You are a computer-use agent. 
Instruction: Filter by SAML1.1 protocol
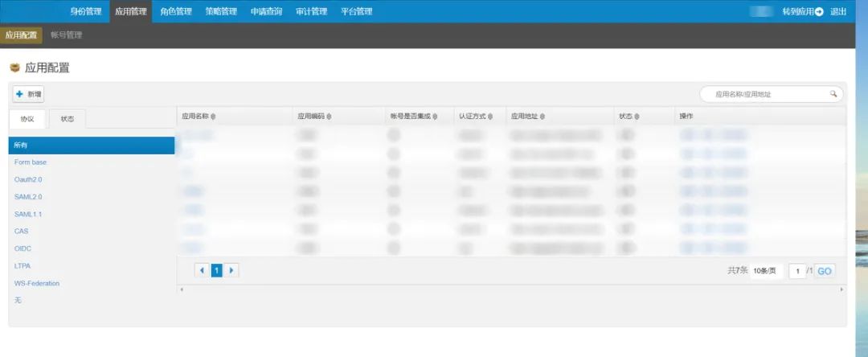point(28,214)
